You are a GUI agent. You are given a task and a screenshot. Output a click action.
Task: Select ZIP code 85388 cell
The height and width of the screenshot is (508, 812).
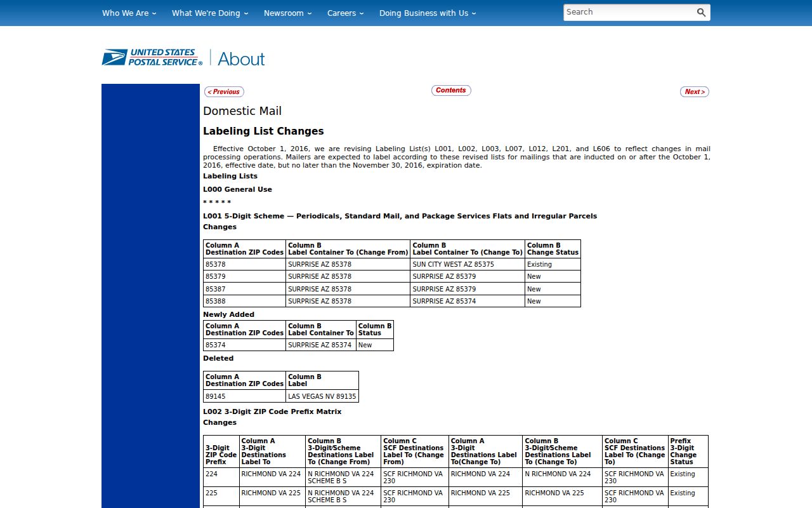pyautogui.click(x=244, y=301)
